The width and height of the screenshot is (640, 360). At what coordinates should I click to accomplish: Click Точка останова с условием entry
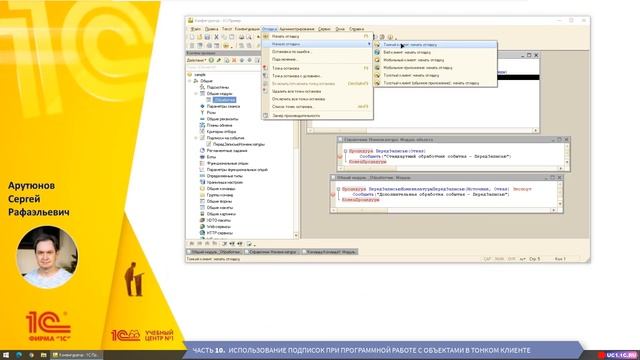click(x=317, y=76)
